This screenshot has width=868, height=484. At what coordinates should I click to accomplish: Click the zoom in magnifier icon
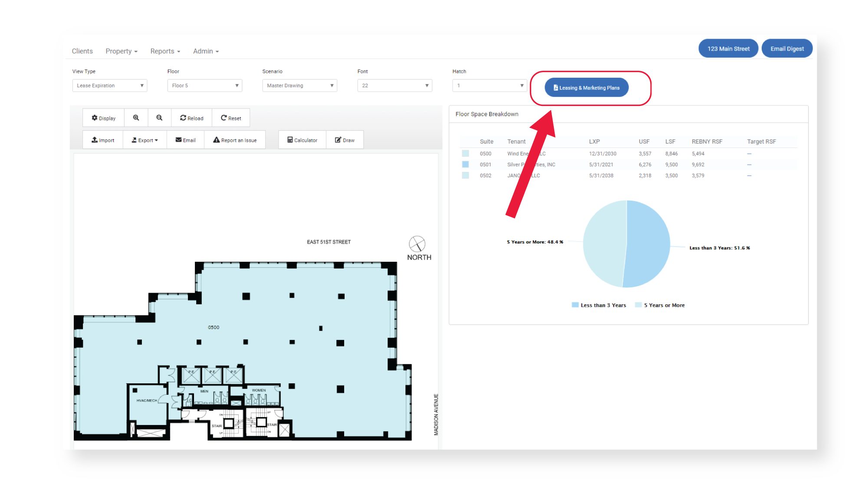pyautogui.click(x=136, y=118)
